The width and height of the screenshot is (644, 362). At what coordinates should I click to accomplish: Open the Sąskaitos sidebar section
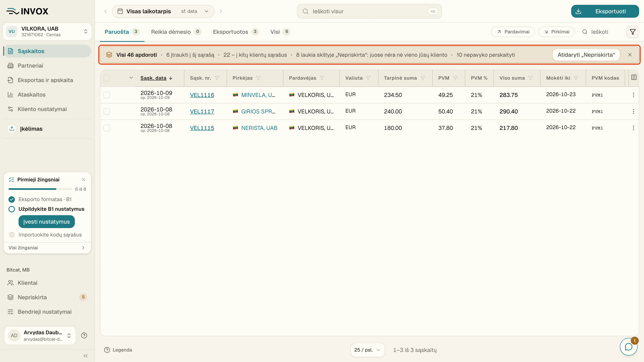tap(47, 51)
